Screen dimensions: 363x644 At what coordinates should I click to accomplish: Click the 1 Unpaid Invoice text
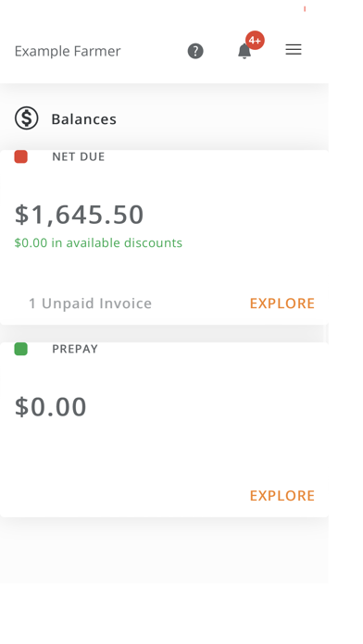[x=90, y=303]
